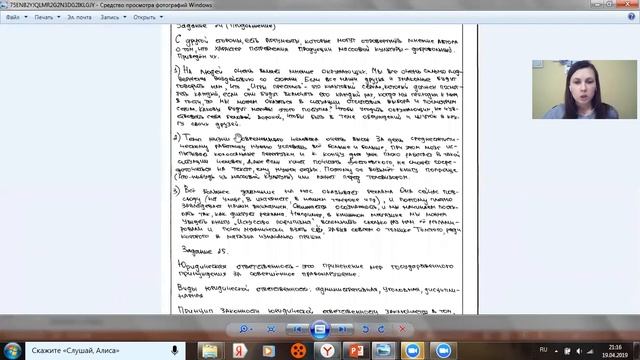640x360 pixels.
Task: Expand the arrow next to Запись
Action: coord(125,17)
